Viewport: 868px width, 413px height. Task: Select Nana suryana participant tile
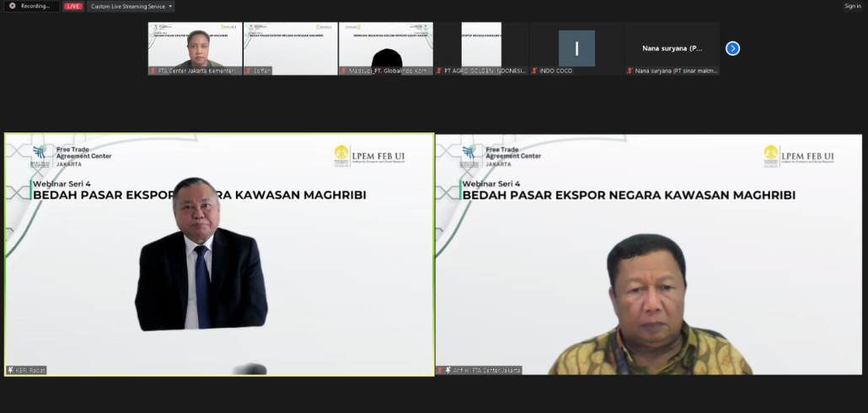tap(672, 47)
